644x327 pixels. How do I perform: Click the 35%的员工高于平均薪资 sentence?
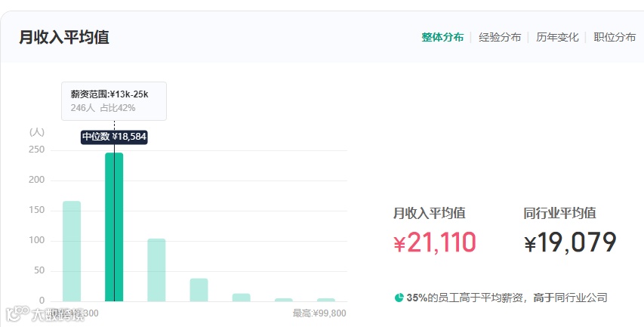(x=507, y=298)
